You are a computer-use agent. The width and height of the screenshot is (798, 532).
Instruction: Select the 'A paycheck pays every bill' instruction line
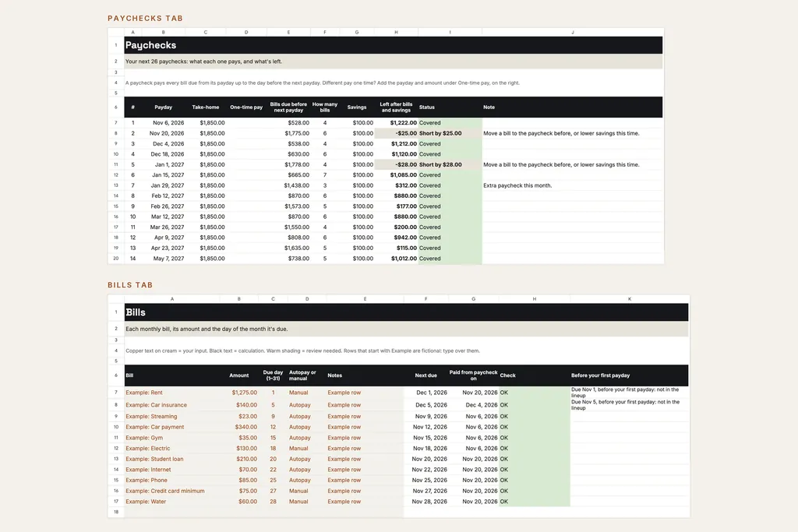point(322,83)
